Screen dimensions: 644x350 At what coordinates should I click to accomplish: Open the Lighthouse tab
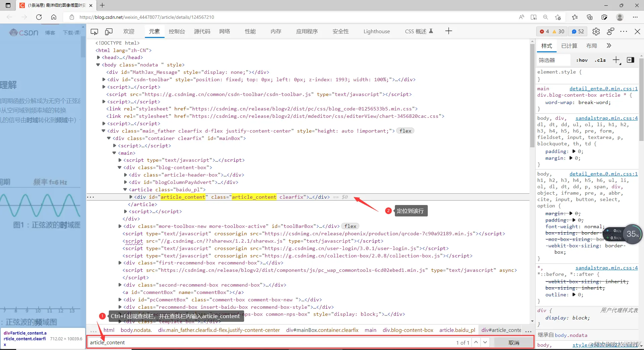377,32
